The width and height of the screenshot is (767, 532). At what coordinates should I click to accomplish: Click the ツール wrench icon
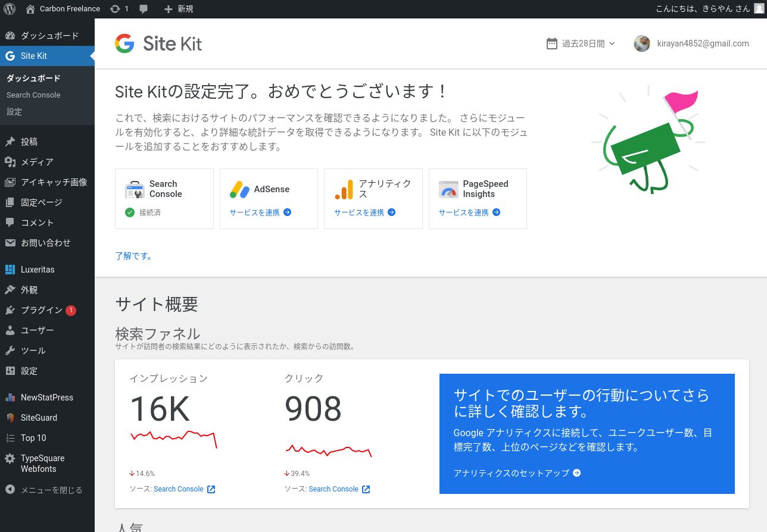(10, 351)
